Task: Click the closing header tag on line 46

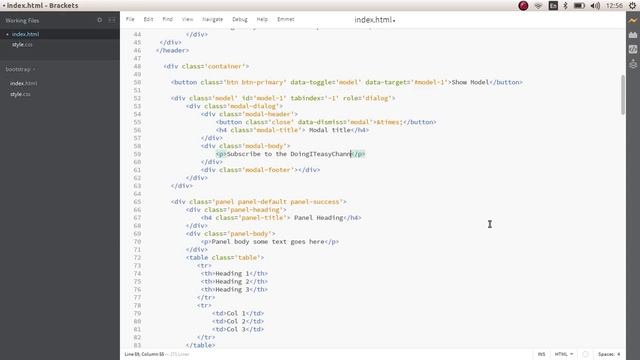Action: point(172,51)
